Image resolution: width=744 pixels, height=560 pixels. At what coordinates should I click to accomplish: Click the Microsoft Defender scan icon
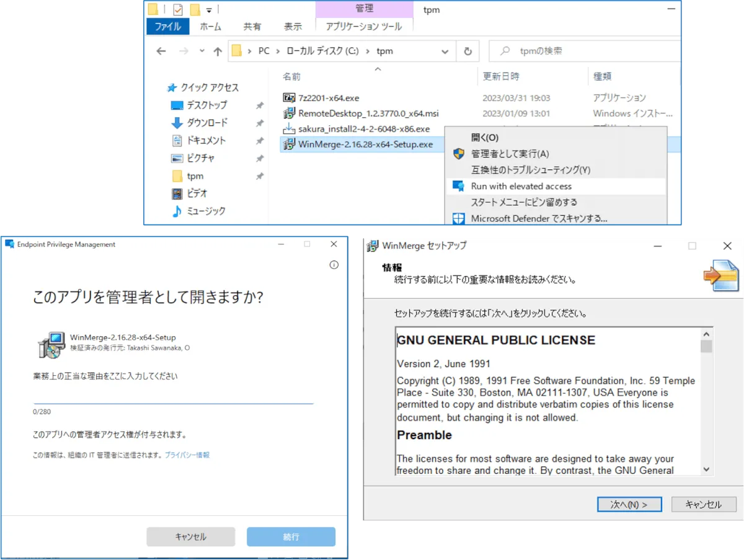(459, 218)
